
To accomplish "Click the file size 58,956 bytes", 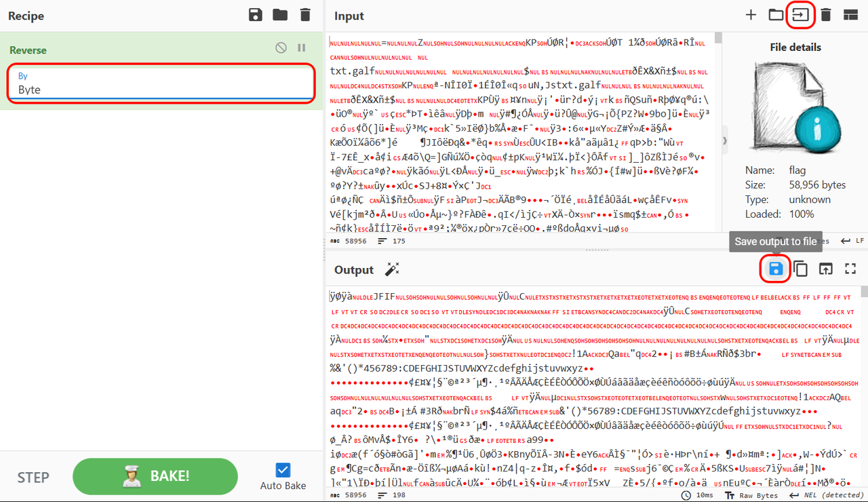I will tap(817, 185).
